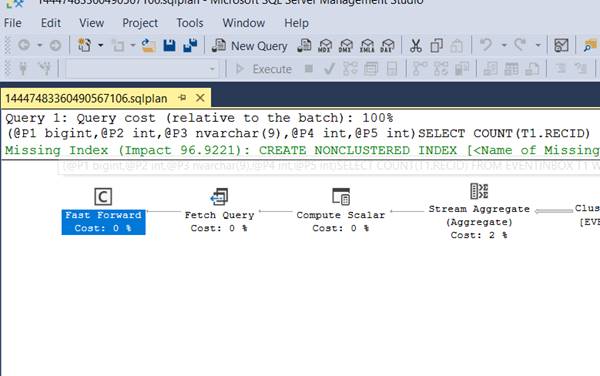Image resolution: width=600 pixels, height=376 pixels.
Task: Click the Cancel Executing Query stop icon
Action: point(309,69)
